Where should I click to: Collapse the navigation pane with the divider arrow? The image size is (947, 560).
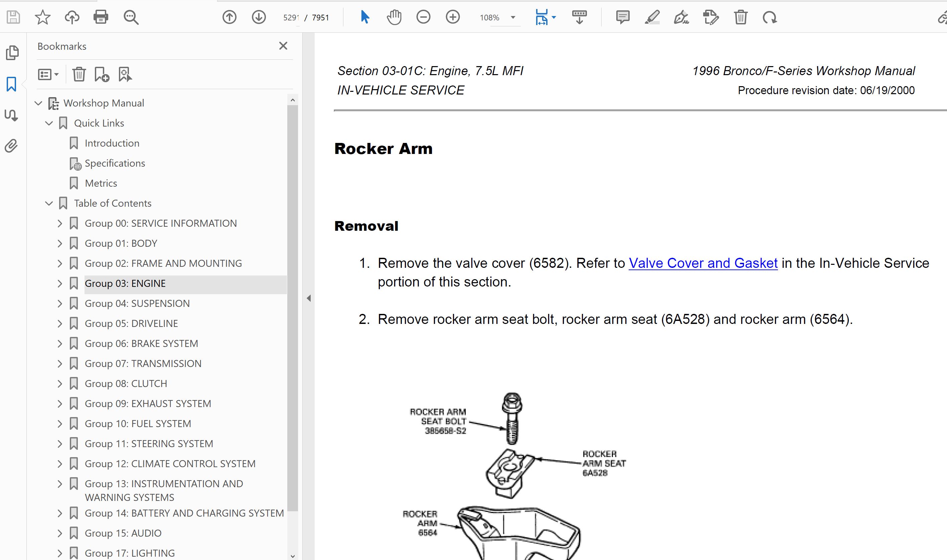pos(309,298)
